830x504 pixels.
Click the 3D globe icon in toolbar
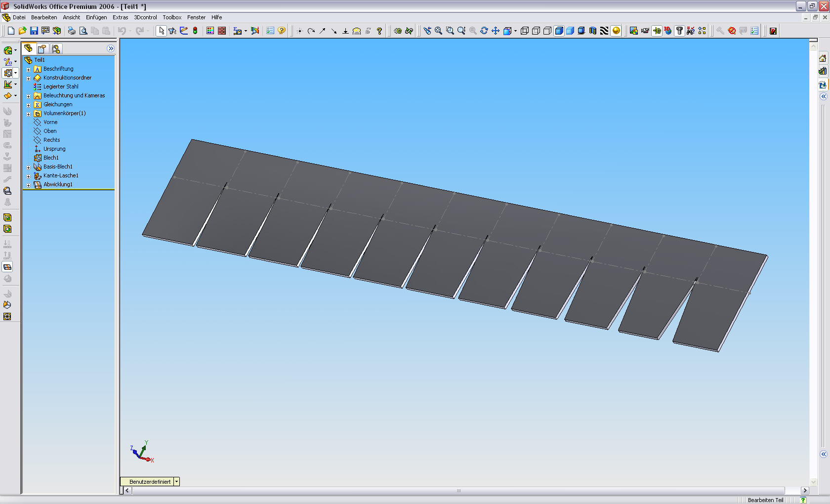(668, 31)
